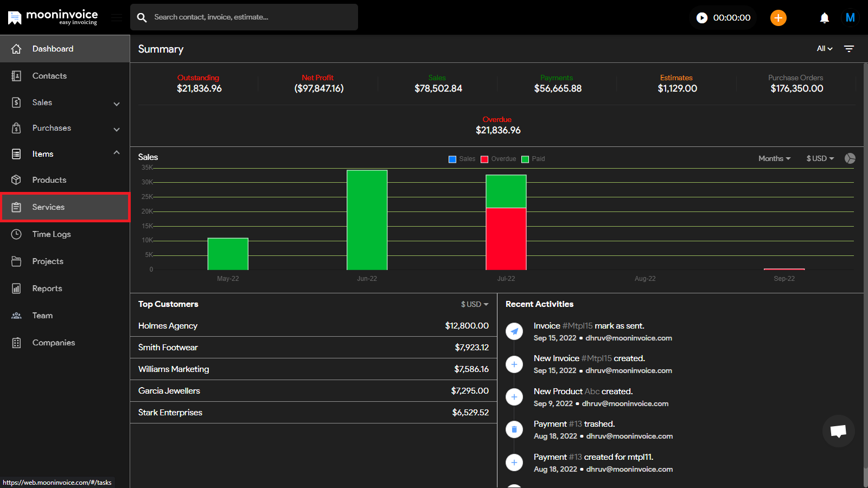
Task: Click the page vertical scrollbar
Action: click(865, 266)
